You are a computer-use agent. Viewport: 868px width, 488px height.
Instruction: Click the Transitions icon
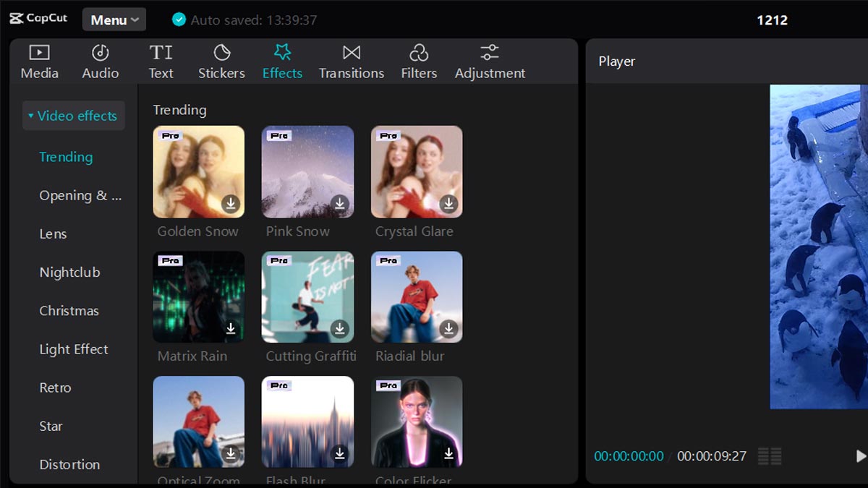pyautogui.click(x=351, y=61)
